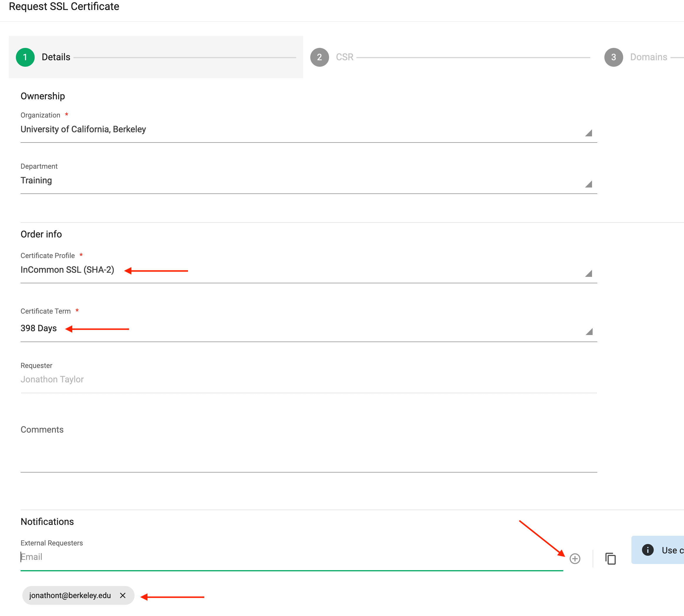Expand the Certificate Profile dropdown
Image resolution: width=684 pixels, height=616 pixels.
[x=589, y=273]
